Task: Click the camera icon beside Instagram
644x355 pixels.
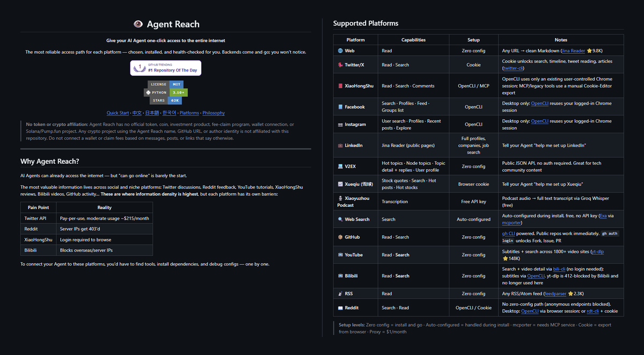Action: [x=340, y=125]
